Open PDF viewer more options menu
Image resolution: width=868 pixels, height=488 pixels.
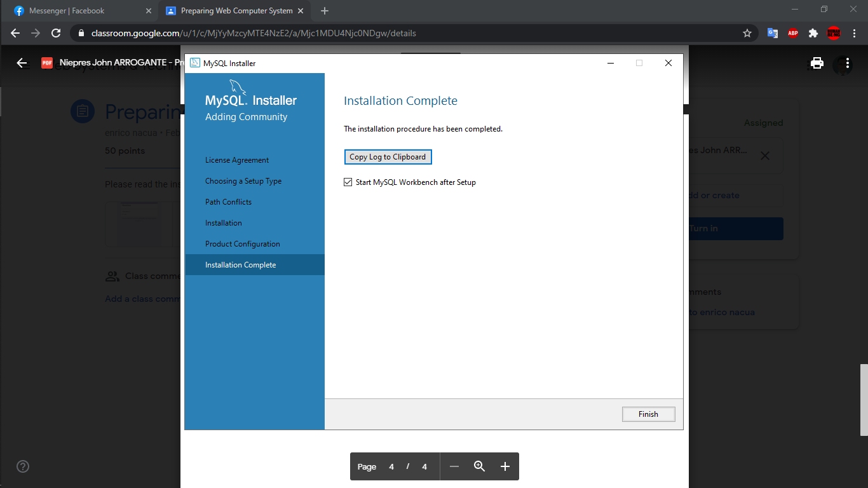[x=848, y=63]
